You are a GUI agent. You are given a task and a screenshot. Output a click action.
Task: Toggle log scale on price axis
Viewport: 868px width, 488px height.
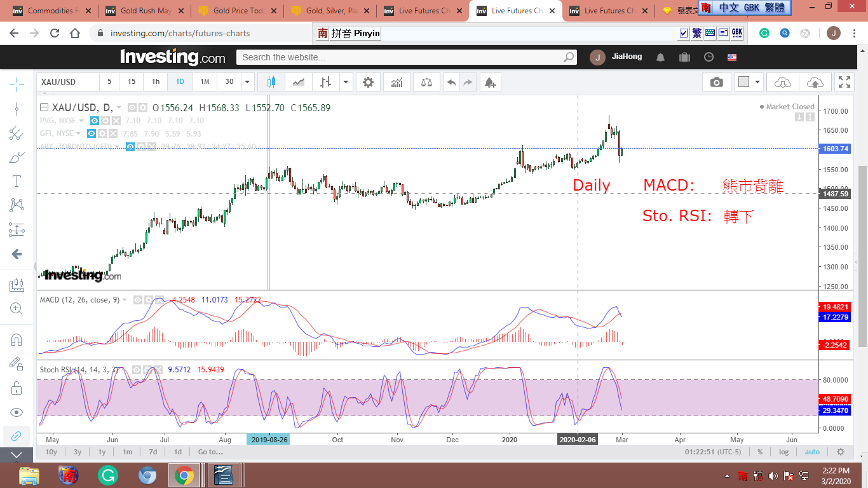(784, 452)
